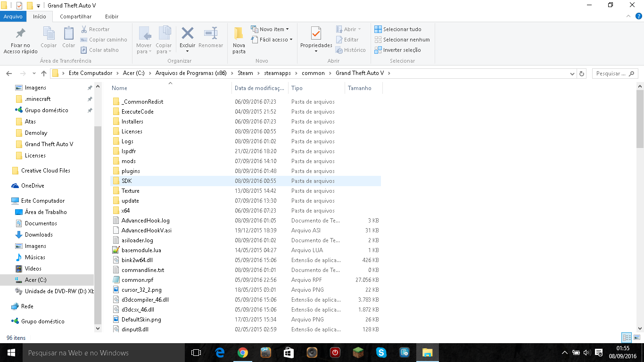Screen dimensions: 644x362
Task: Open Task View on the taskbar
Action: tap(196, 353)
